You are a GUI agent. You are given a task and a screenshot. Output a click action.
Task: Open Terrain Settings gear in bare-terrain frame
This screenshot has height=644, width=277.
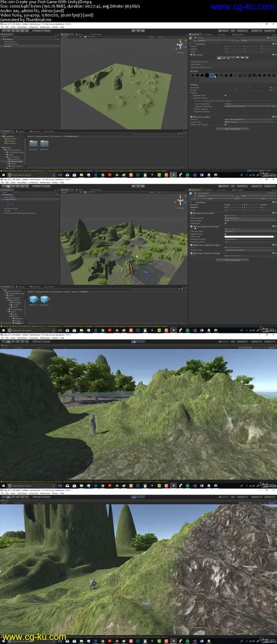247,58
